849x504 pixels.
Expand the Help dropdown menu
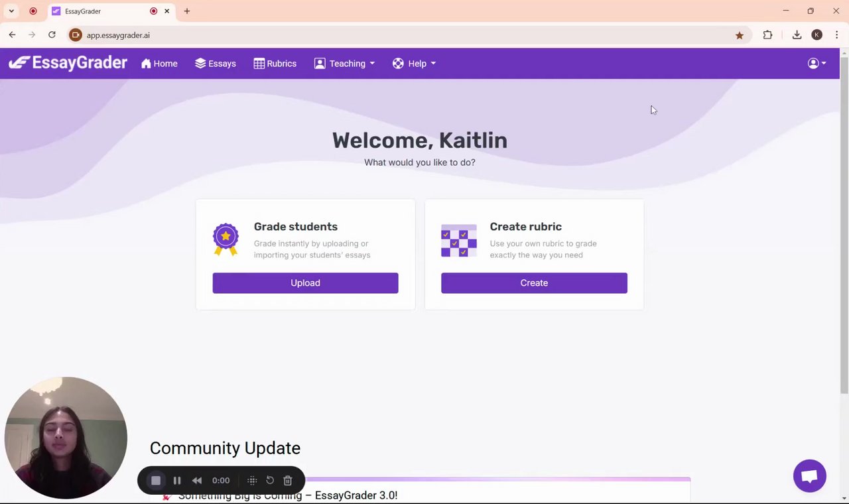tap(414, 64)
